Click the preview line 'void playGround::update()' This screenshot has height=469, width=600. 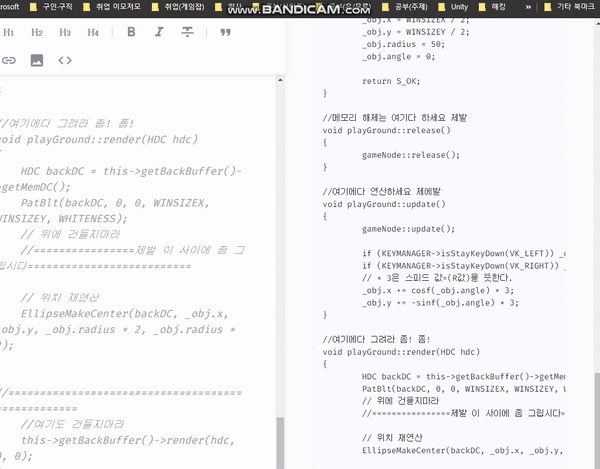point(384,204)
